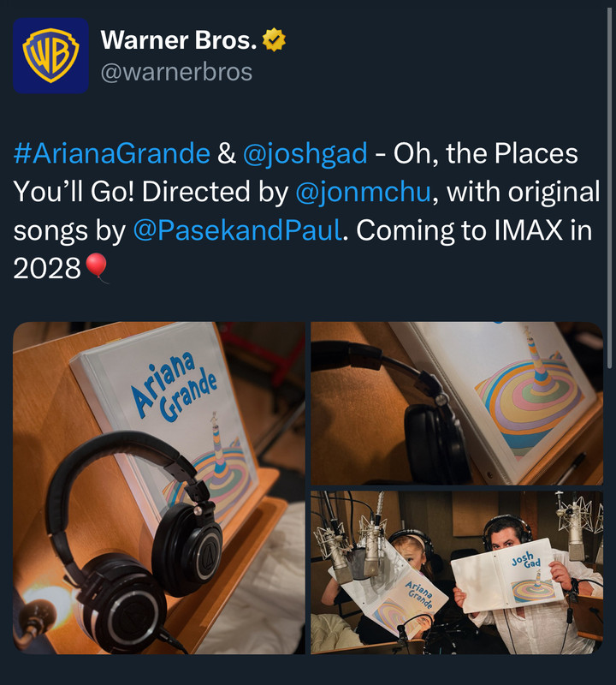The height and width of the screenshot is (685, 616).
Task: Click the red balloon emoji
Action: [97, 267]
